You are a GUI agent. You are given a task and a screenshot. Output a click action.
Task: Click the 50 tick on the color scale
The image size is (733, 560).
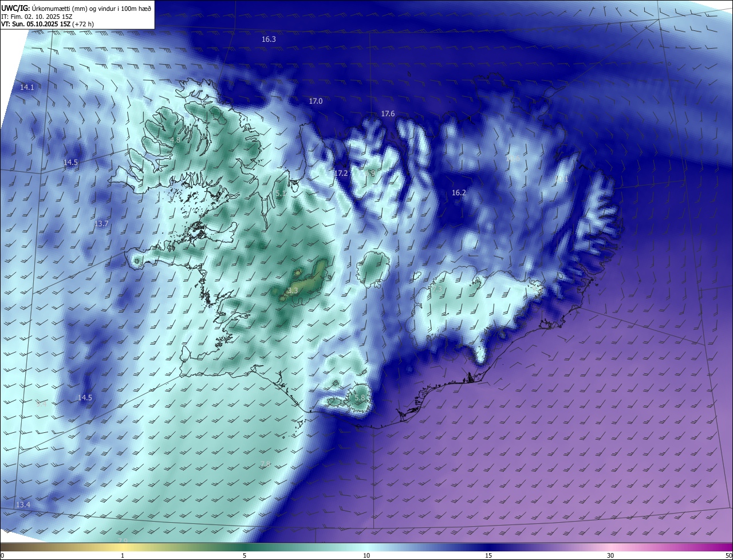pyautogui.click(x=728, y=555)
